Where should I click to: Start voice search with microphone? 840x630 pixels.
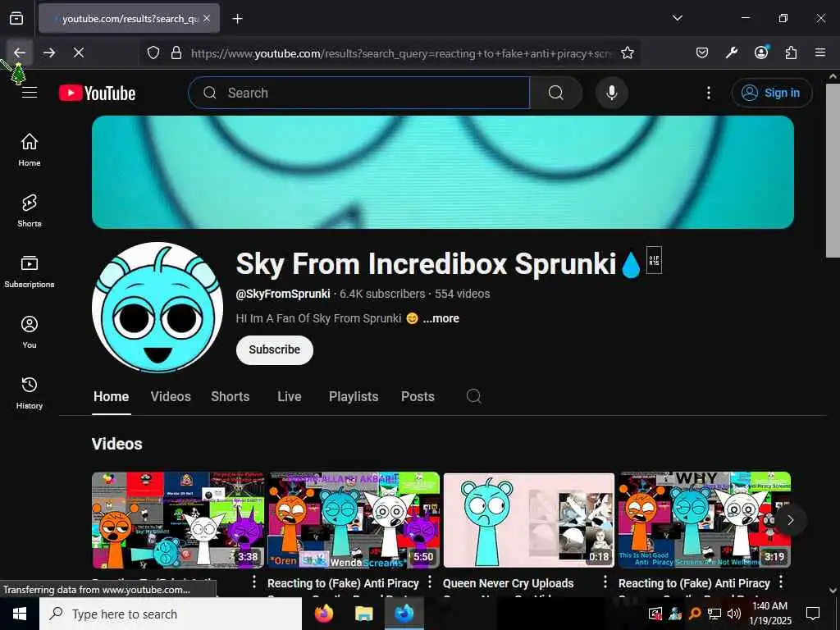pos(611,93)
